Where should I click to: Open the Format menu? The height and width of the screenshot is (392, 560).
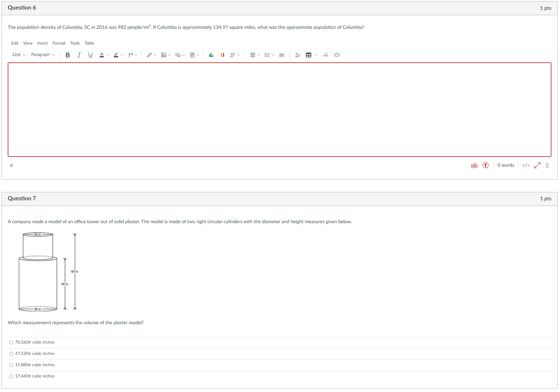tap(59, 43)
